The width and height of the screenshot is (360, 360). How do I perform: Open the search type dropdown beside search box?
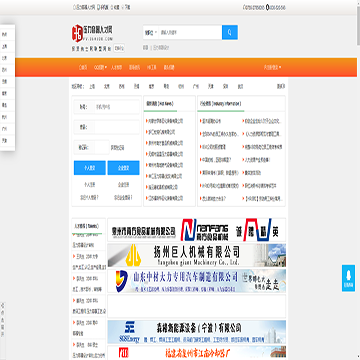point(151,33)
